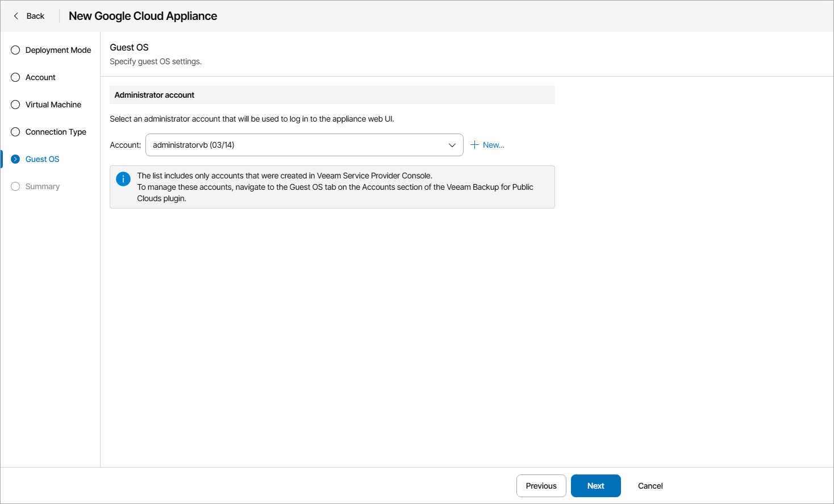This screenshot has width=834, height=504.
Task: Navigate to the Connection Type step
Action: (56, 132)
